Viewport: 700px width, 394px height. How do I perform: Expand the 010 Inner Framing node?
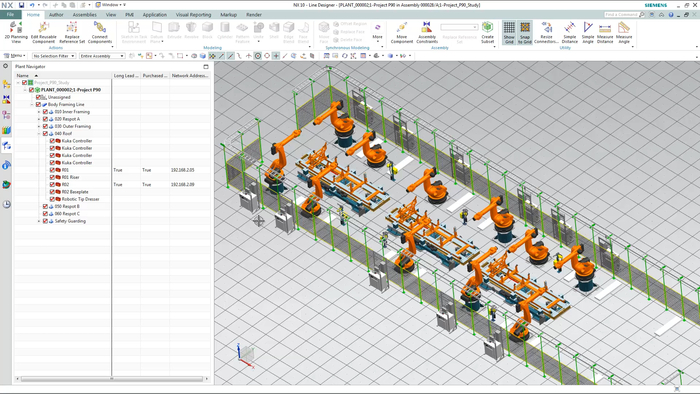pyautogui.click(x=39, y=112)
